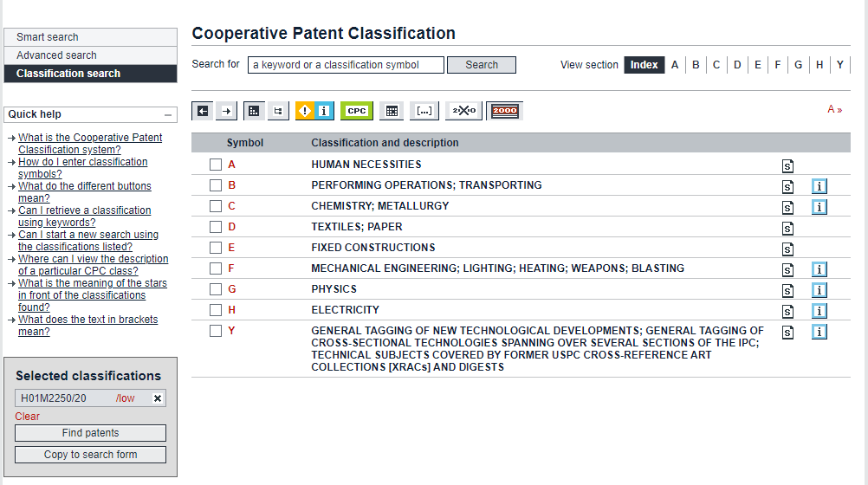The image size is (868, 485).
Task: Click the green CPC toolbar icon
Action: 356,111
